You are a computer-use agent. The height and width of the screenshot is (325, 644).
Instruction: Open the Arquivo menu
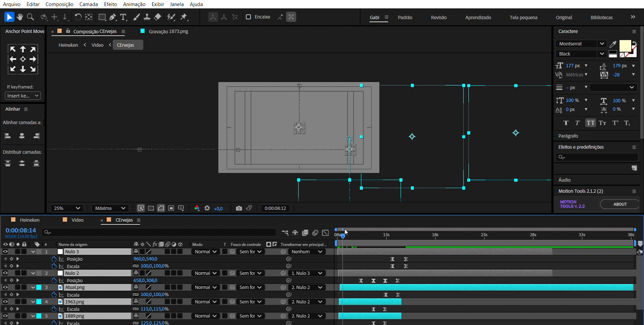tap(11, 4)
